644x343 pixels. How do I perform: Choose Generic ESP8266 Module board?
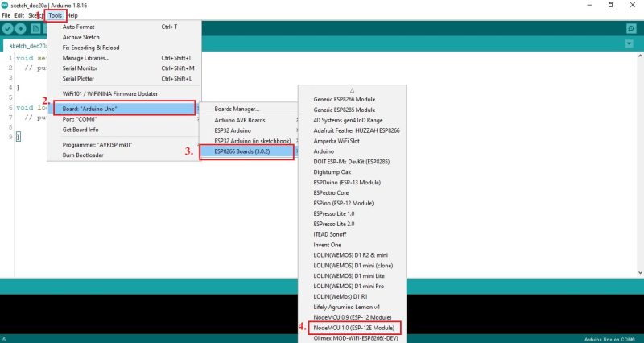(x=344, y=99)
